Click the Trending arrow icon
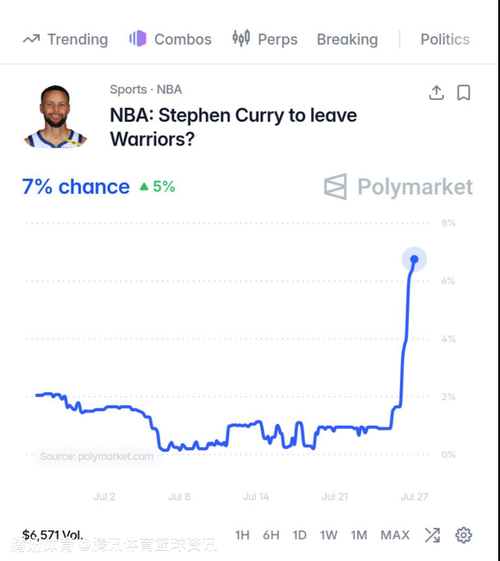 point(31,39)
